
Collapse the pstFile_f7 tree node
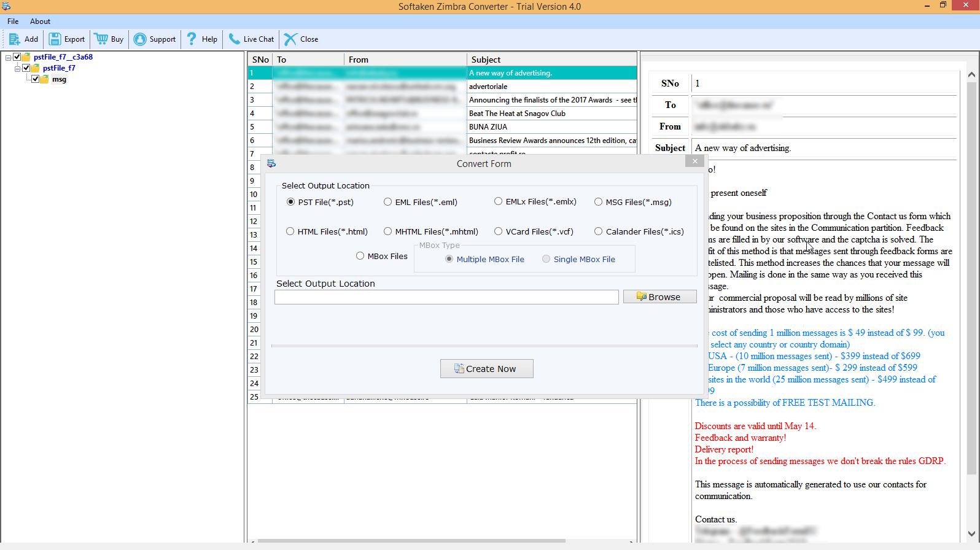18,69
